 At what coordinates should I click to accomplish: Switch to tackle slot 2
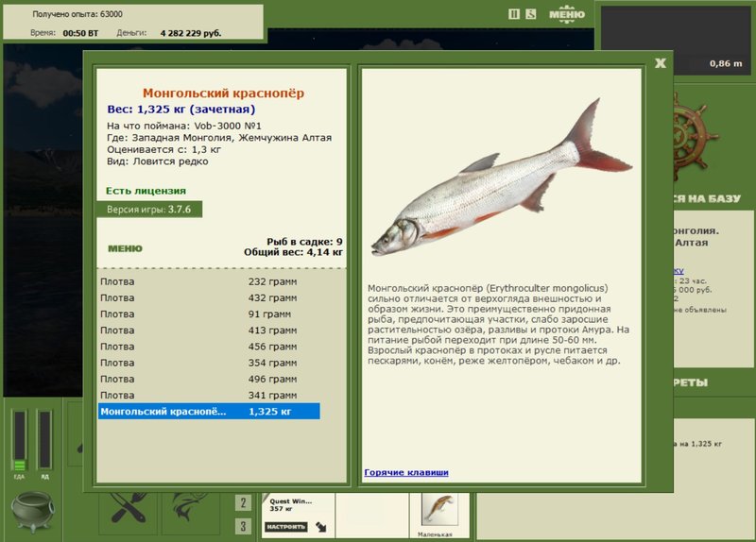coord(243,503)
